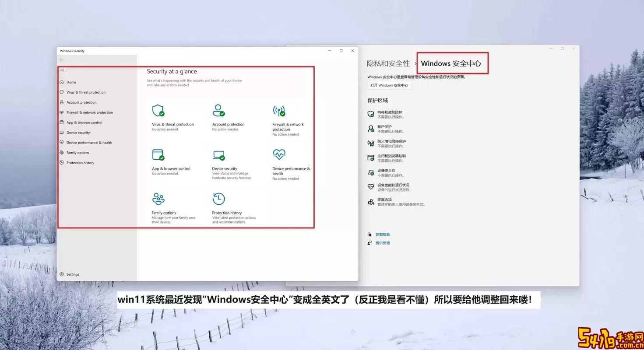This screenshot has width=644, height=350.
Task: Click "Security at a glance" heading
Action: [x=172, y=72]
